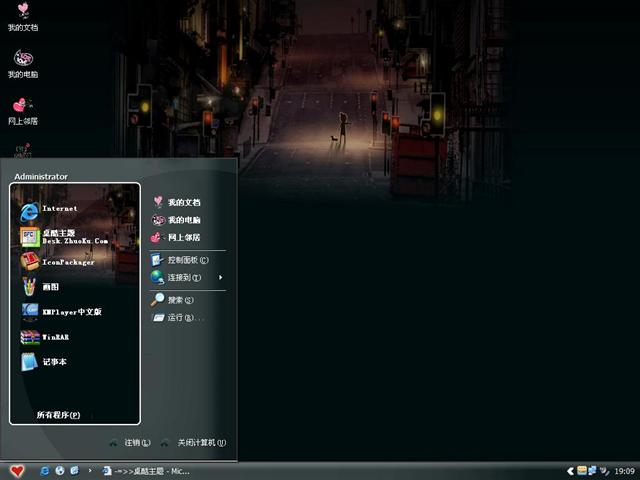Click the third quick launch browser icon

pyautogui.click(x=74, y=471)
